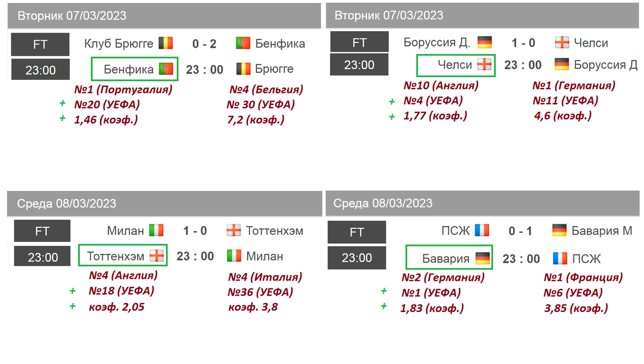The height and width of the screenshot is (364, 644).
Task: Click France flag beside ПСЖ in 23:00 row
Action: [560, 259]
